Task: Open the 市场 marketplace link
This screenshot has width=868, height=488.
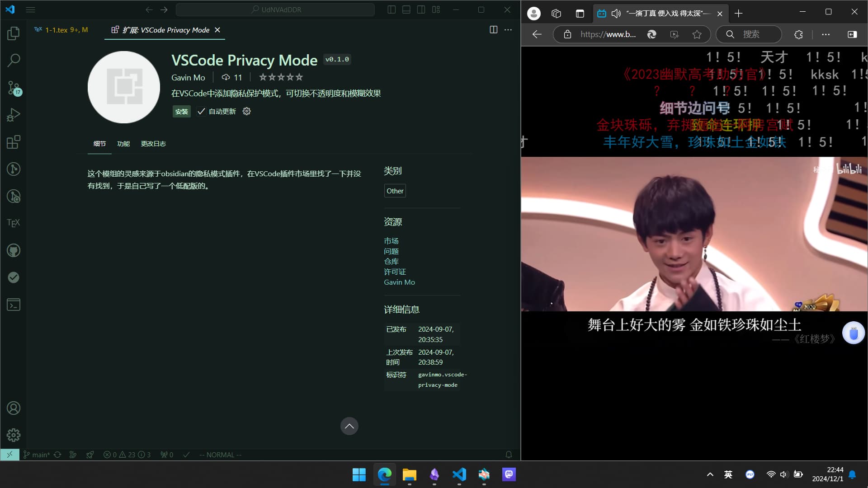Action: (x=391, y=241)
